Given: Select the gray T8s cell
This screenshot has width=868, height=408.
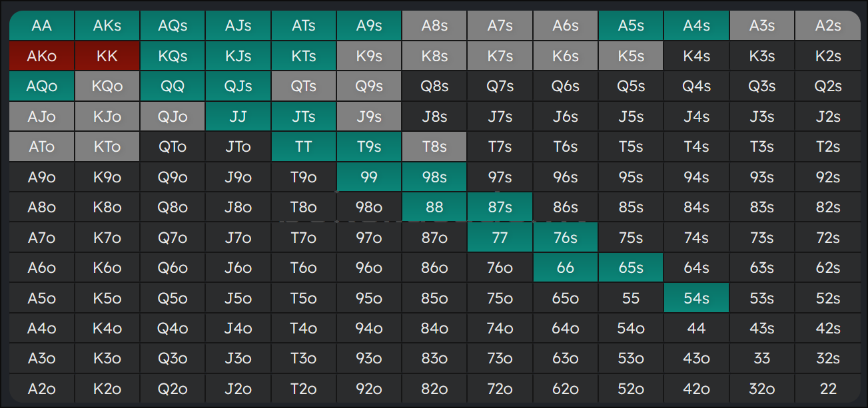Looking at the screenshot, I should pos(434,147).
